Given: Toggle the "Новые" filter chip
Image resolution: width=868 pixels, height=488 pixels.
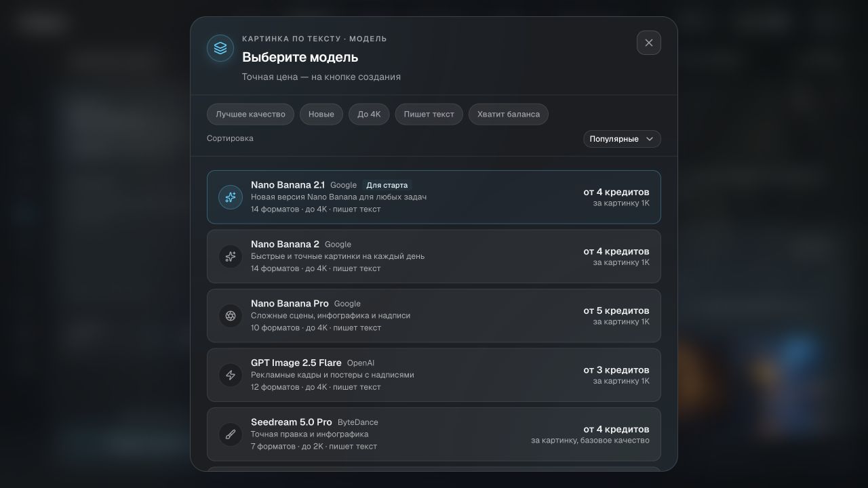Looking at the screenshot, I should tap(321, 114).
